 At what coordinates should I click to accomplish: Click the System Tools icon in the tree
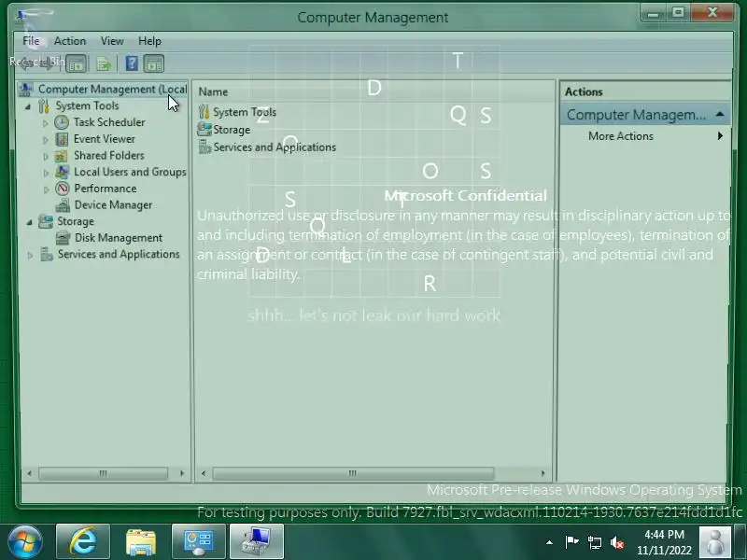click(x=44, y=105)
